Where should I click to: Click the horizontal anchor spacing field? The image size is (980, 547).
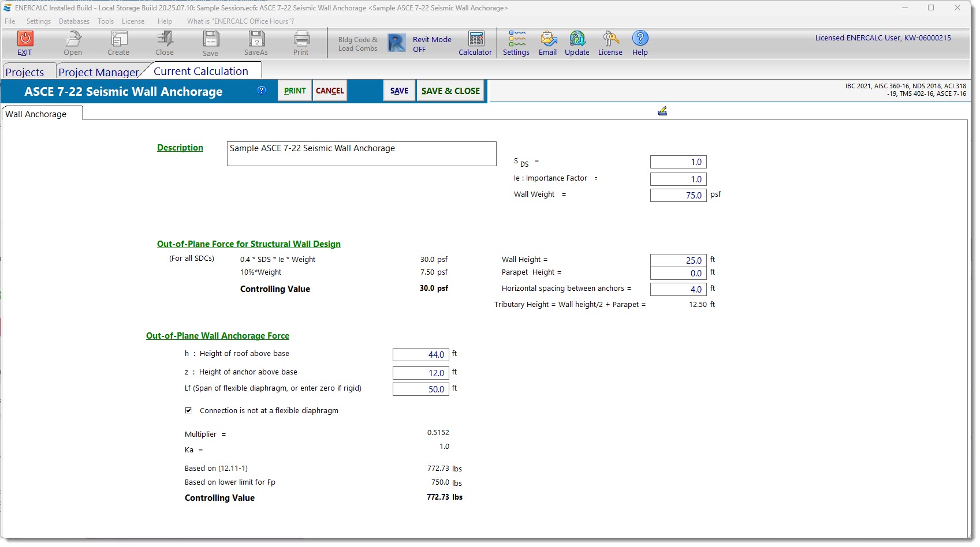click(x=678, y=289)
